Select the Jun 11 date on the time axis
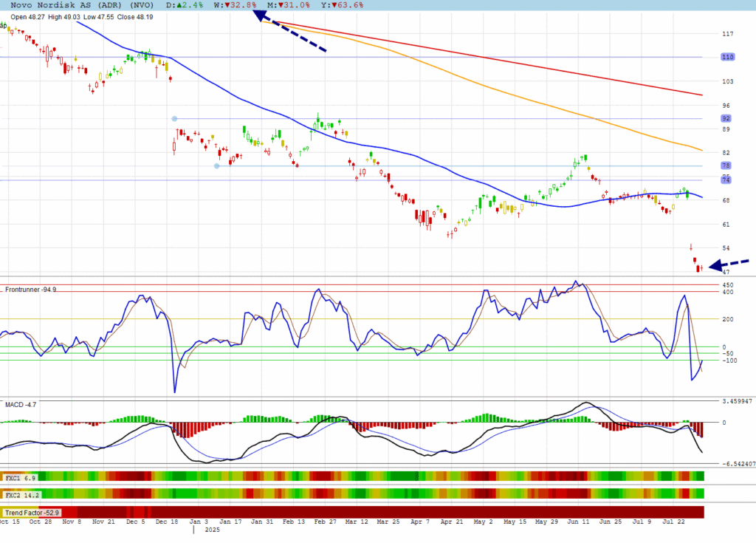756x543 pixels. click(579, 522)
